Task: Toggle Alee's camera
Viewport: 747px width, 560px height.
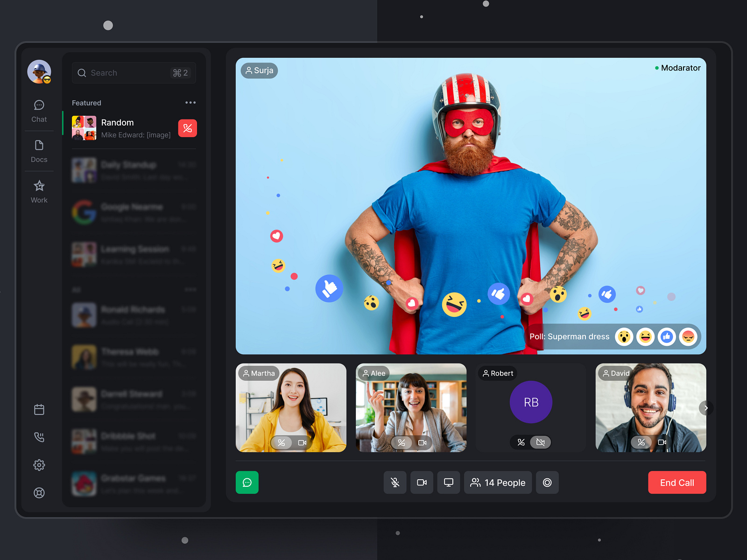Action: pos(422,442)
